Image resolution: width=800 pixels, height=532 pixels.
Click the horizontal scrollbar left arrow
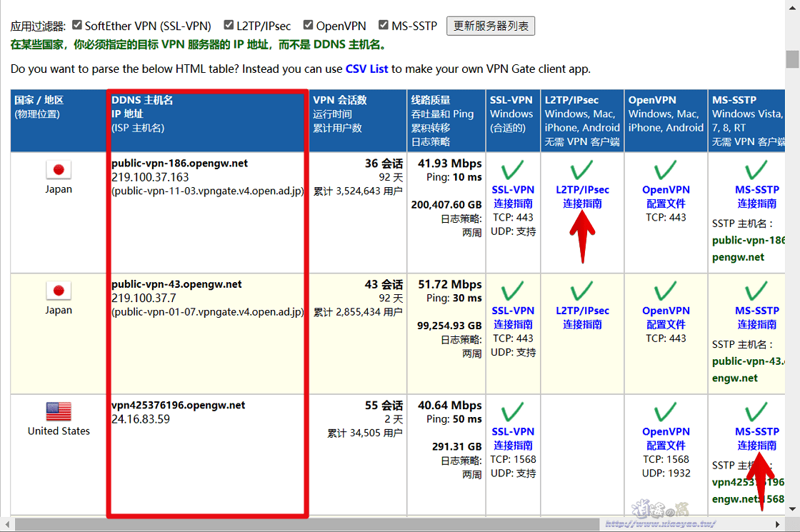(x=6, y=524)
